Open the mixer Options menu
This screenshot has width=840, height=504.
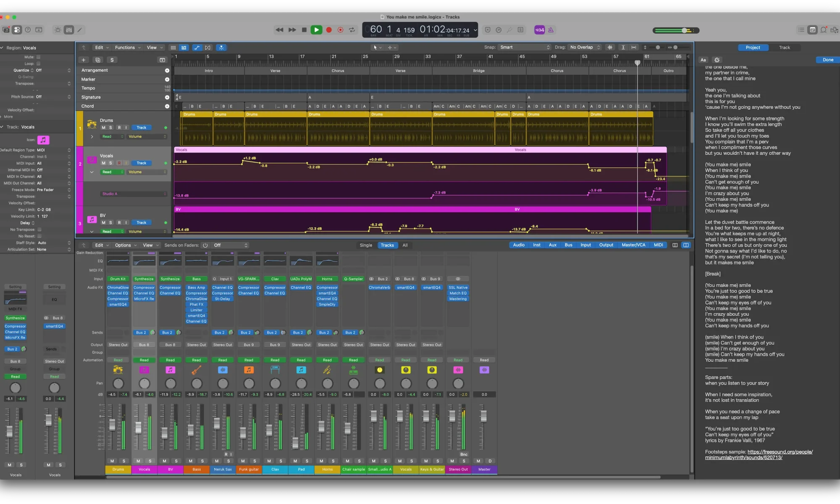click(x=126, y=245)
